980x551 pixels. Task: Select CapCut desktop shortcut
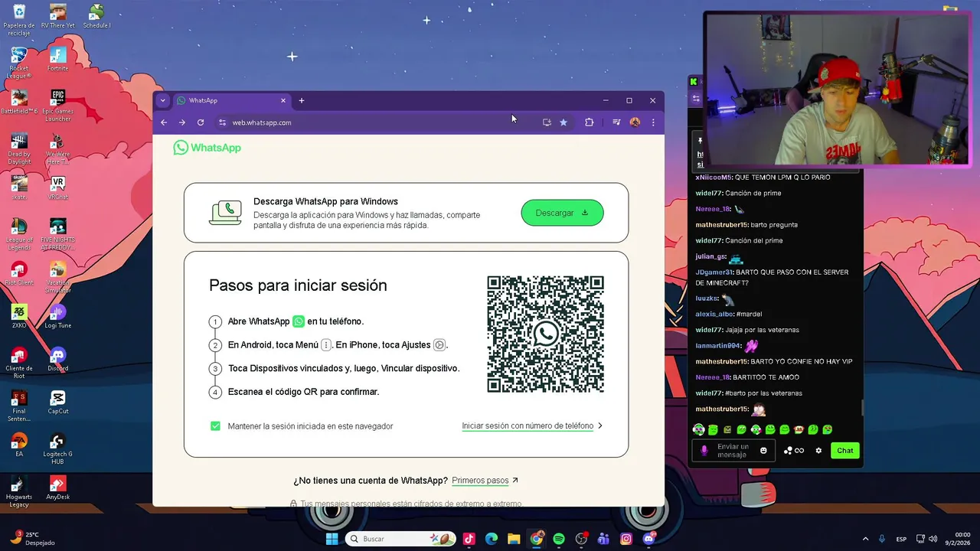[x=57, y=403]
